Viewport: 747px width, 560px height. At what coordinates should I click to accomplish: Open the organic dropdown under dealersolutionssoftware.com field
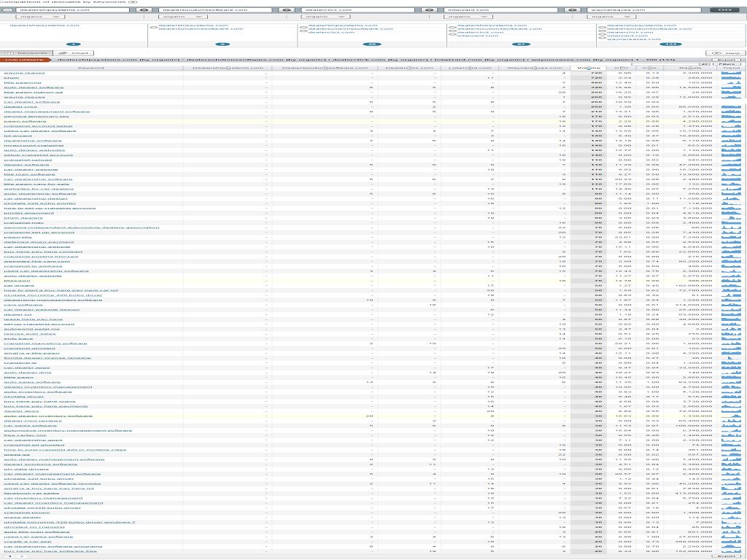click(x=183, y=17)
